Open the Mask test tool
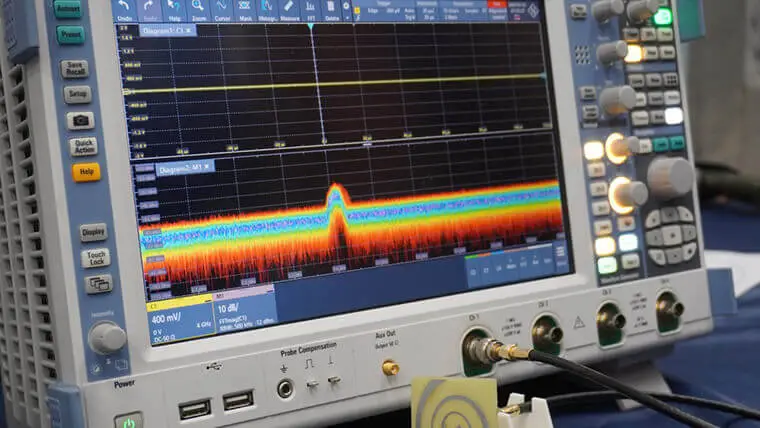 [245, 8]
